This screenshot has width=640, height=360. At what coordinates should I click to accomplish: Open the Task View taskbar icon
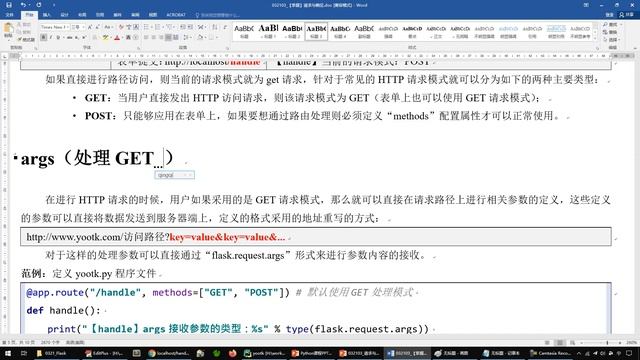(x=24, y=353)
